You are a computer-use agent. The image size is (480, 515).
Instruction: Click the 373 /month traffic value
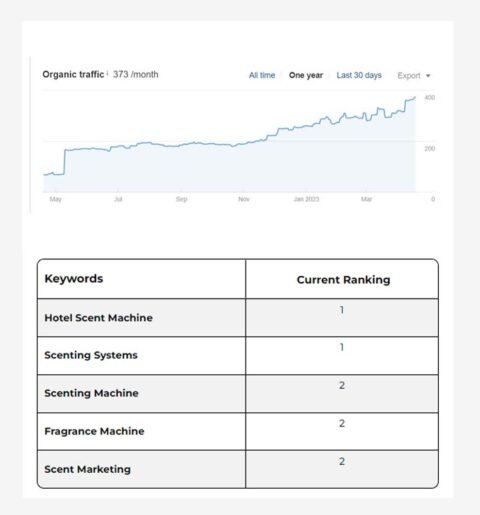tap(135, 74)
